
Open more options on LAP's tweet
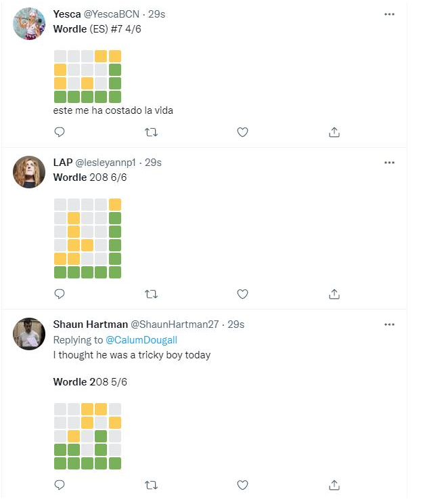click(389, 163)
